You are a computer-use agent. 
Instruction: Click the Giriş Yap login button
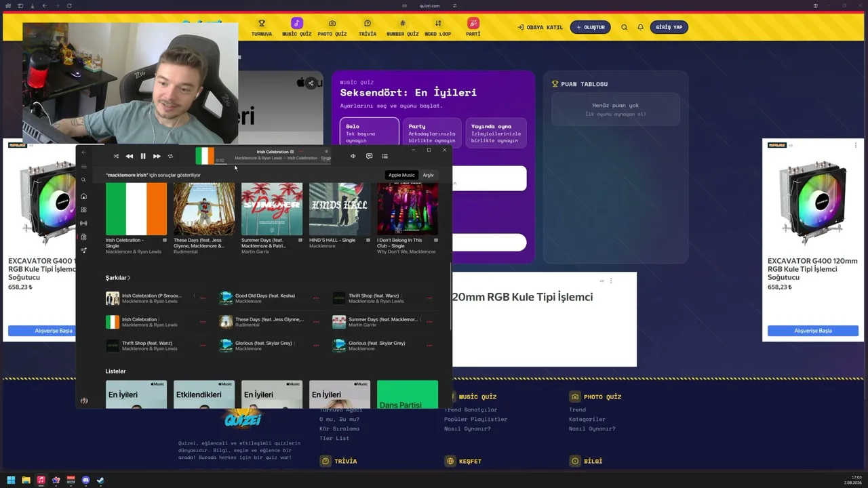(669, 27)
